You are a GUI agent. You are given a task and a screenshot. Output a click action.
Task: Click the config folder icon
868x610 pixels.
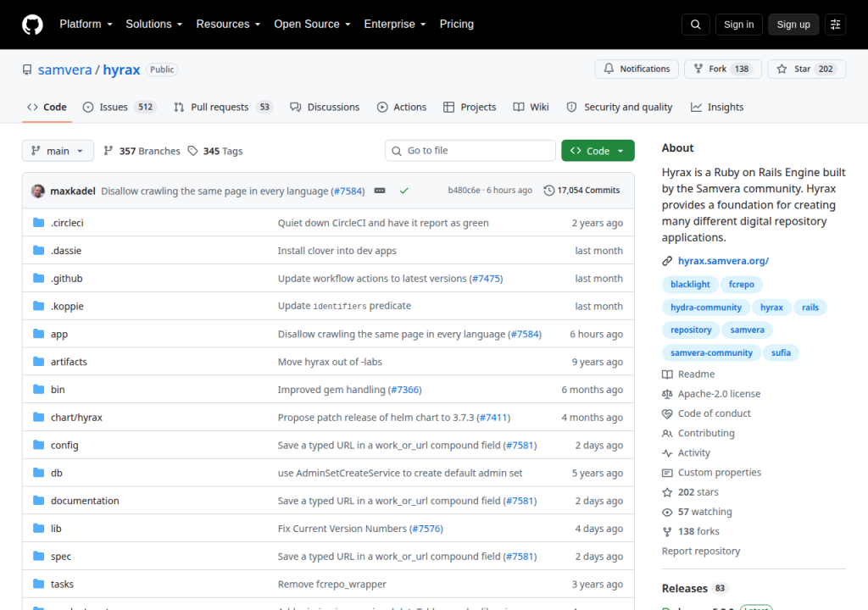click(x=39, y=445)
